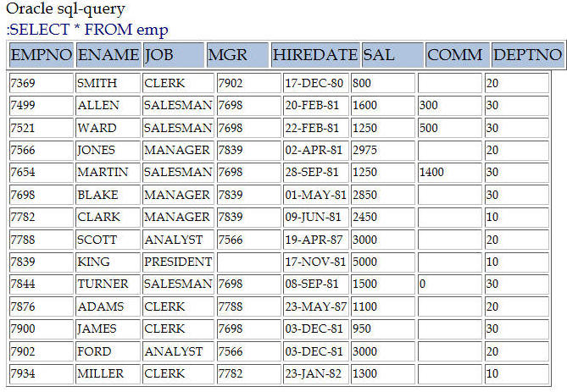Click the SELECT * FROM emp query text

coord(87,30)
